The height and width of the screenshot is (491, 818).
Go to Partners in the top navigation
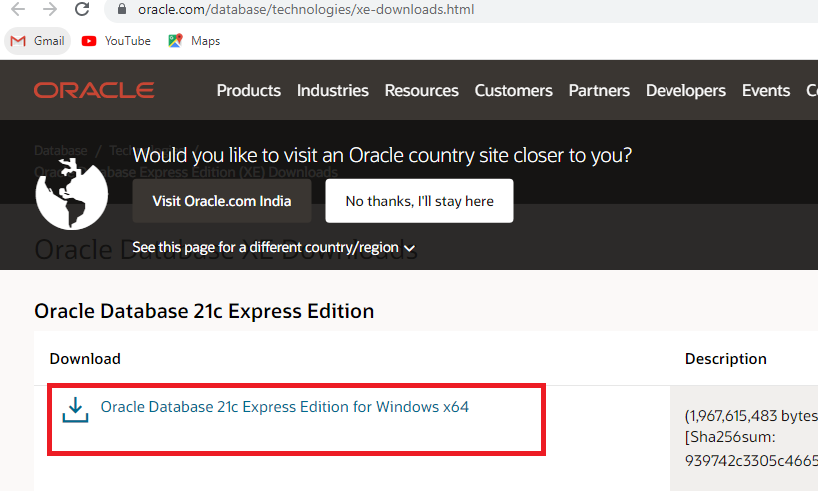click(x=599, y=91)
